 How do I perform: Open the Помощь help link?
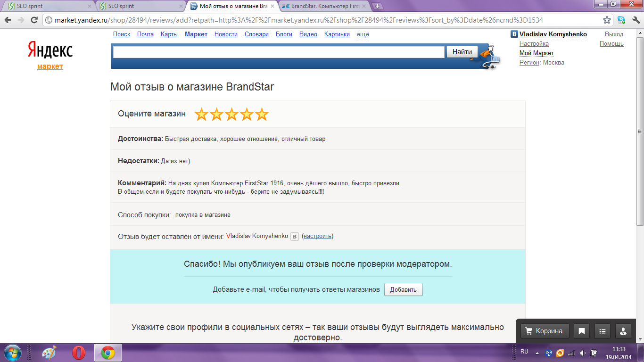coord(611,44)
